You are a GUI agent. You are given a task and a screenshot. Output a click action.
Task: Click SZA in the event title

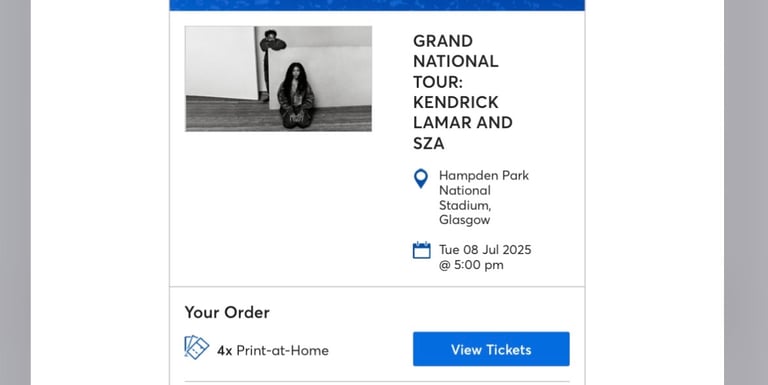(x=429, y=143)
